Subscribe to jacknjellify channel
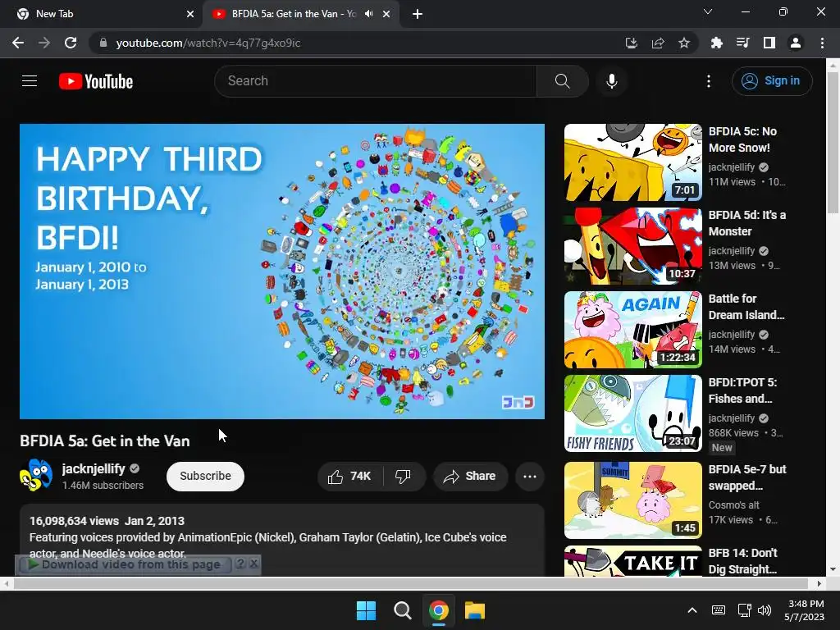 [205, 477]
